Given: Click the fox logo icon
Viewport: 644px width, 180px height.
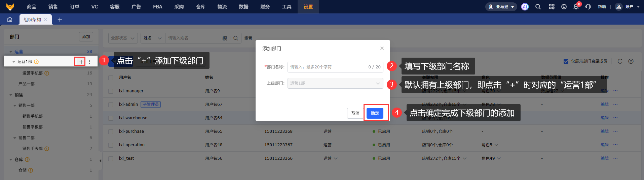Looking at the screenshot, I should tap(10, 6).
